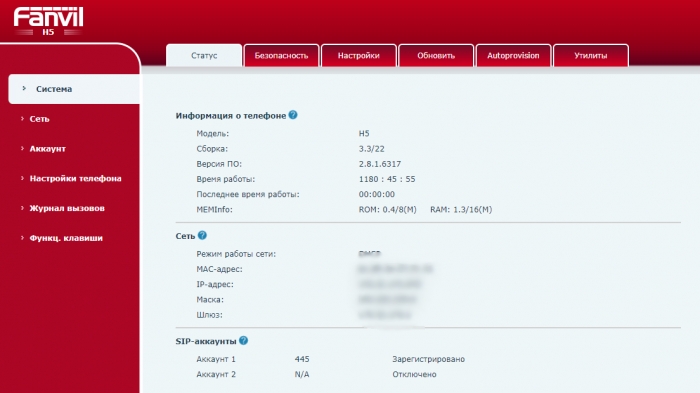The image size is (700, 393).
Task: Click the Аккаунт 1 label
Action: point(216,359)
